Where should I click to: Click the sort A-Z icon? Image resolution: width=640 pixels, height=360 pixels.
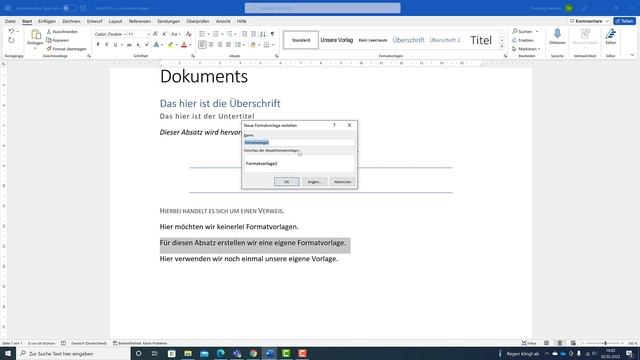[x=263, y=34]
